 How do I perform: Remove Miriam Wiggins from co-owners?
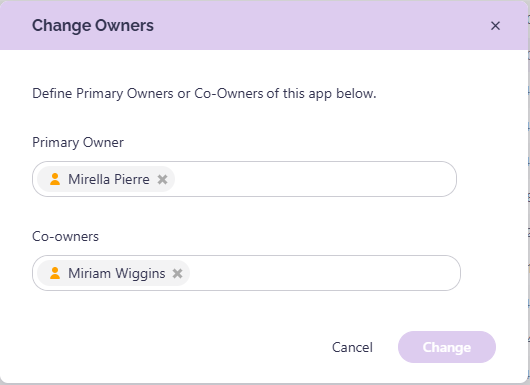pos(177,273)
